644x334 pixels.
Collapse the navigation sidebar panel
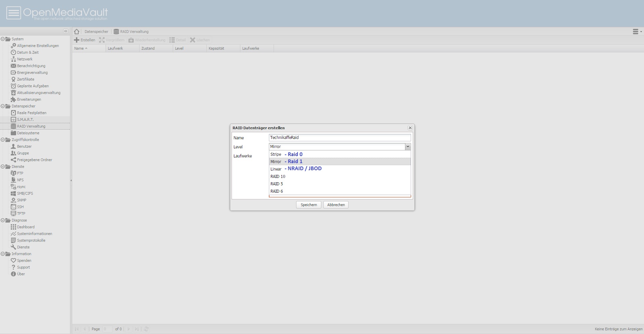click(66, 31)
